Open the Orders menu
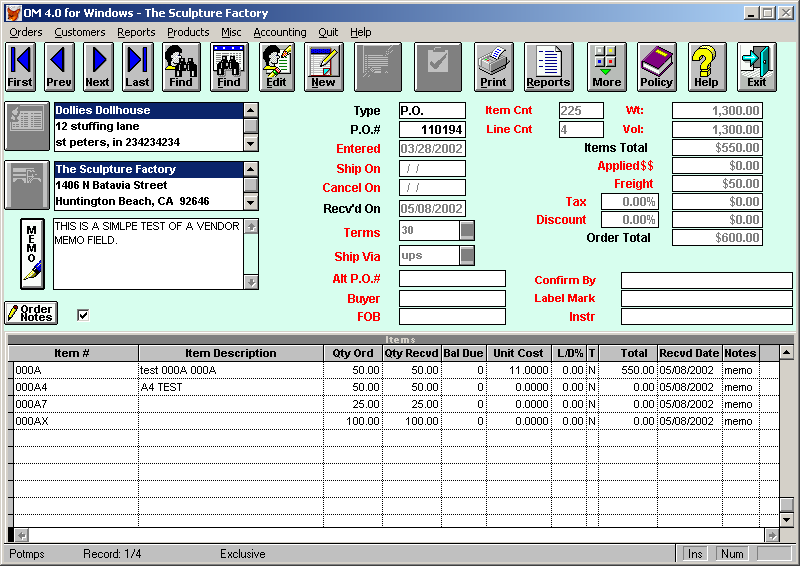800x566 pixels. pyautogui.click(x=26, y=32)
